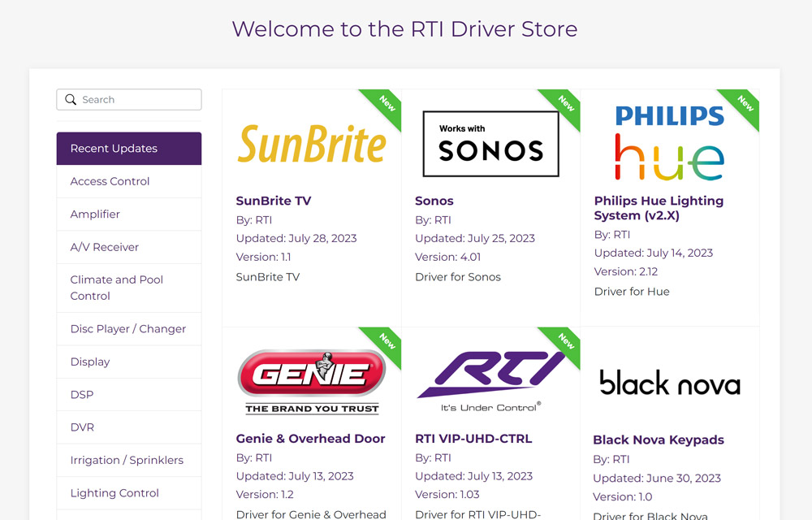Open the Disc Player / Changer category
Screen dimensions: 812x520
pyautogui.click(x=129, y=329)
